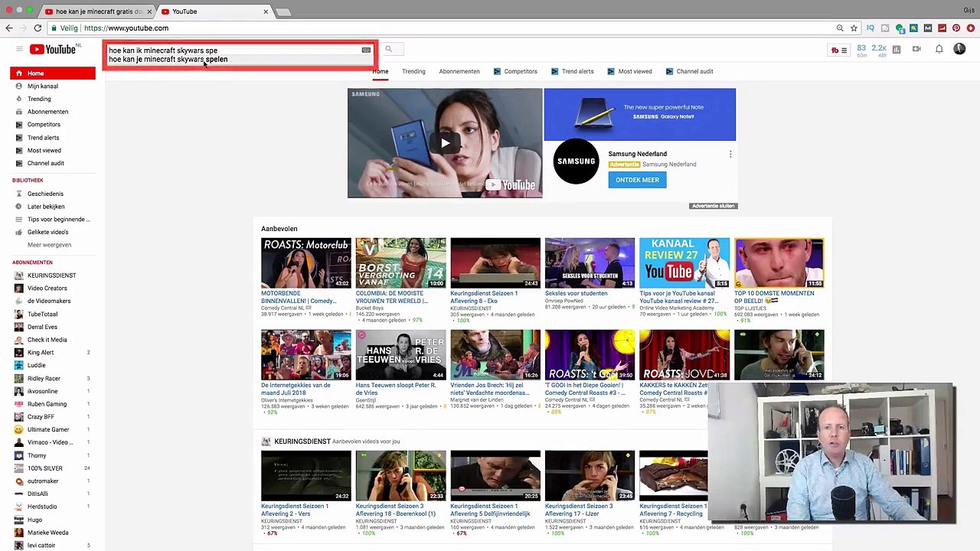Open the Keuringsdienst Seizoen 1 Aflevering 2 thumbnail
The height and width of the screenshot is (551, 980).
pyautogui.click(x=306, y=475)
